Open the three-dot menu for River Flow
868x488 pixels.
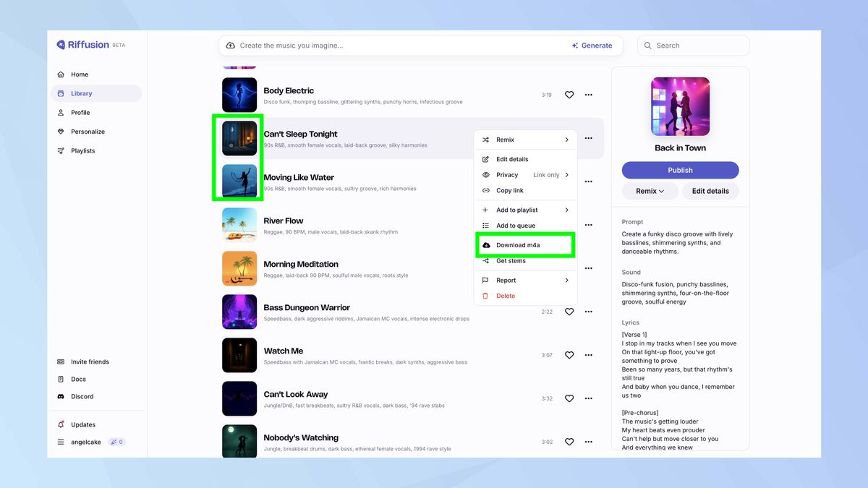coord(588,225)
